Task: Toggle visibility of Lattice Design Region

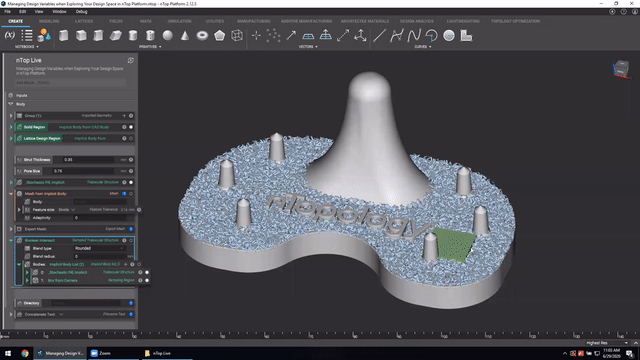Action: coord(131,138)
